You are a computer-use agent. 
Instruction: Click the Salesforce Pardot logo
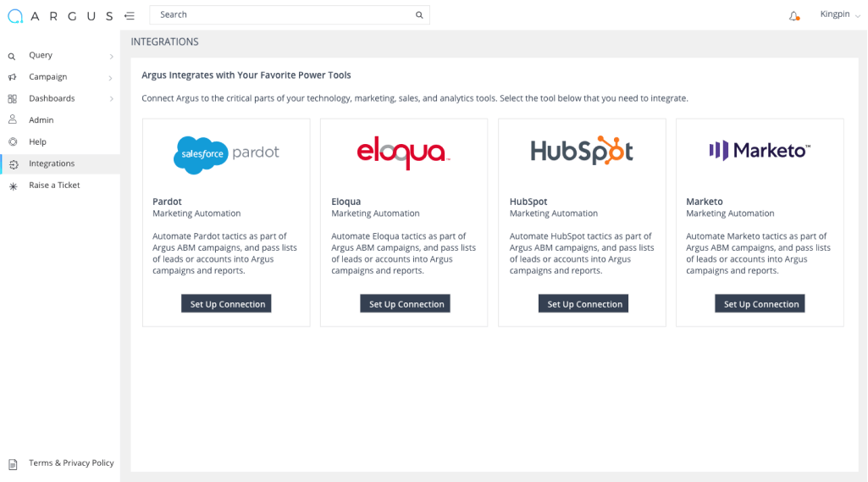click(x=226, y=154)
